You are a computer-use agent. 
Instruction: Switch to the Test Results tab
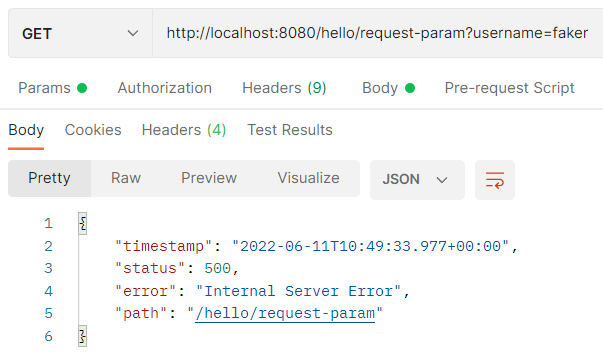point(290,130)
